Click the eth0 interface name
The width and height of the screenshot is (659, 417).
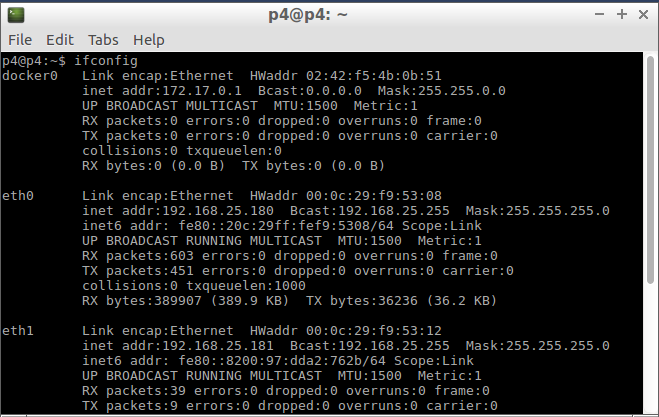18,196
